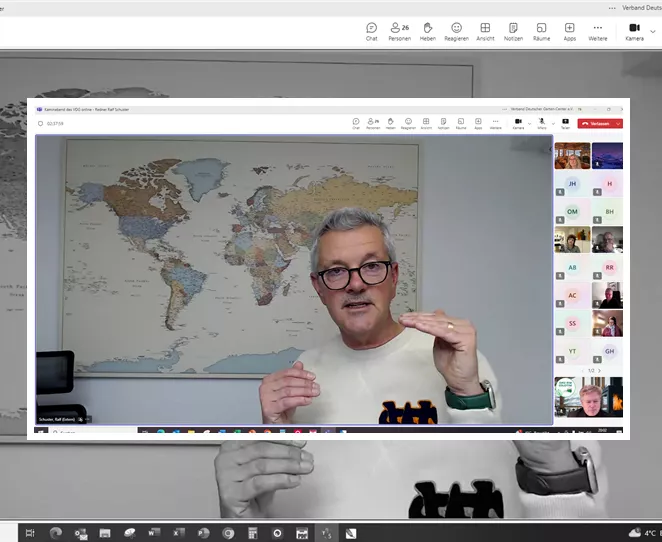
Task: Click Reagieren smiley in the shared window toolbar
Action: pyautogui.click(x=408, y=123)
